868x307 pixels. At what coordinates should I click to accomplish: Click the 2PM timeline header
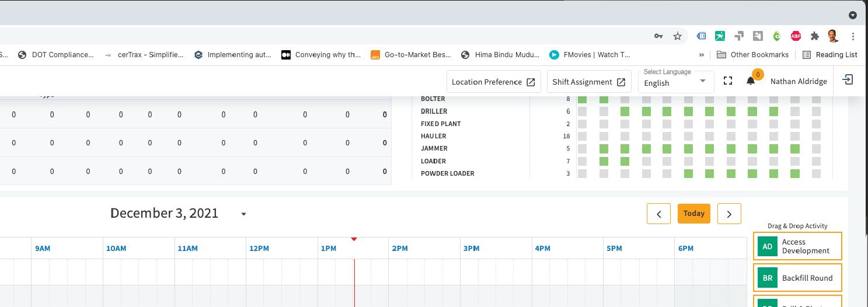pos(400,249)
